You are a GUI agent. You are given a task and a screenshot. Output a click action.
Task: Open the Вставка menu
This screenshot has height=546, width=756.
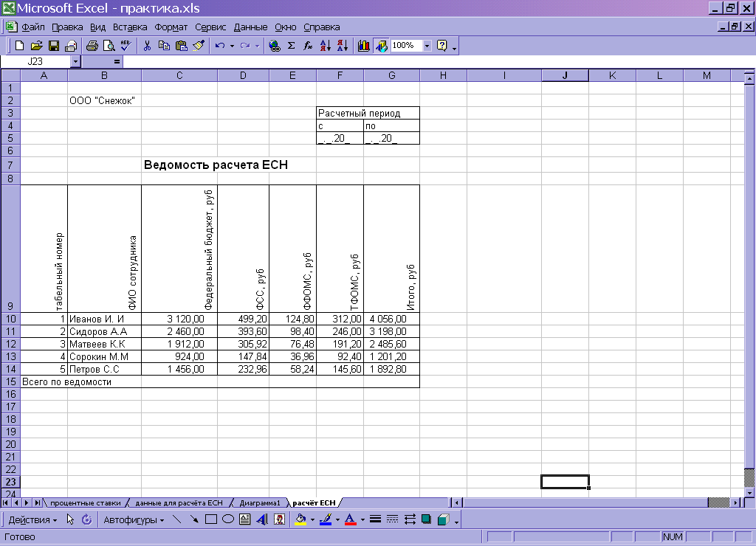pos(130,27)
